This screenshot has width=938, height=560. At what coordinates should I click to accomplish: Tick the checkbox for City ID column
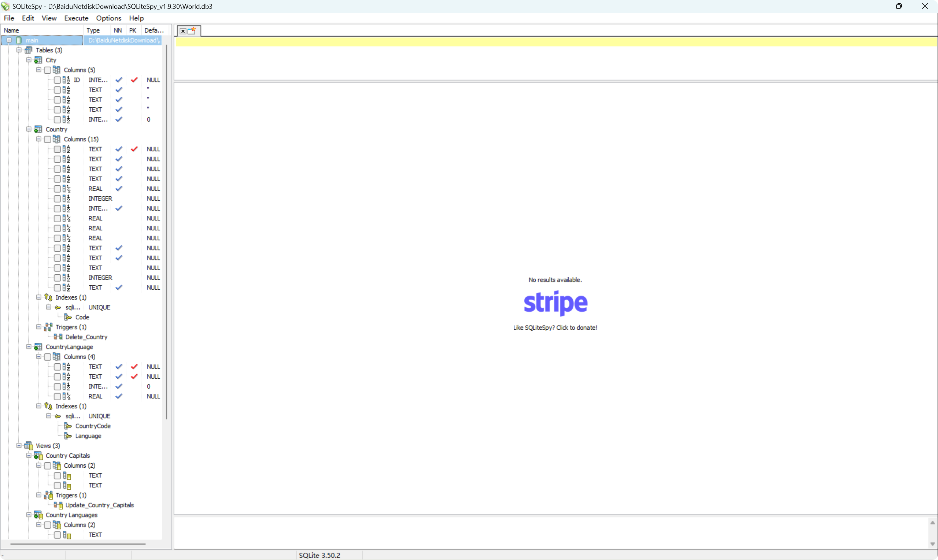(x=58, y=79)
